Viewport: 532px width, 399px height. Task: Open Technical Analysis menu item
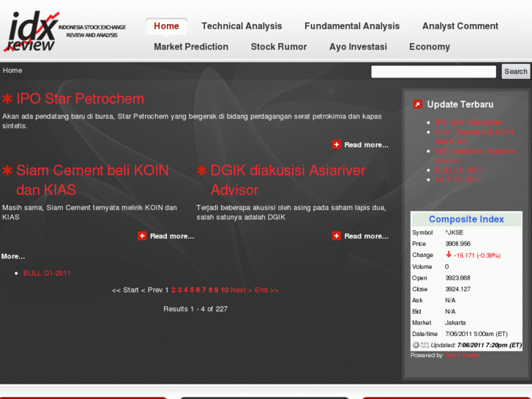click(x=241, y=26)
